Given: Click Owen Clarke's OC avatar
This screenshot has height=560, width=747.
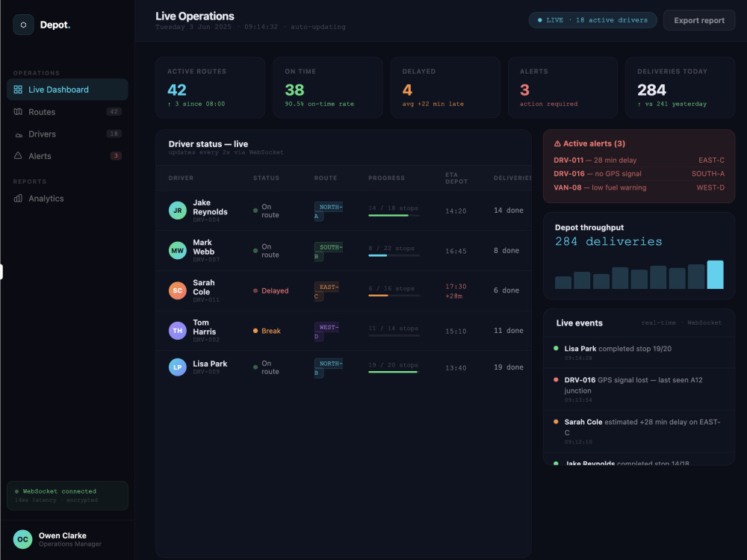Looking at the screenshot, I should [22, 540].
